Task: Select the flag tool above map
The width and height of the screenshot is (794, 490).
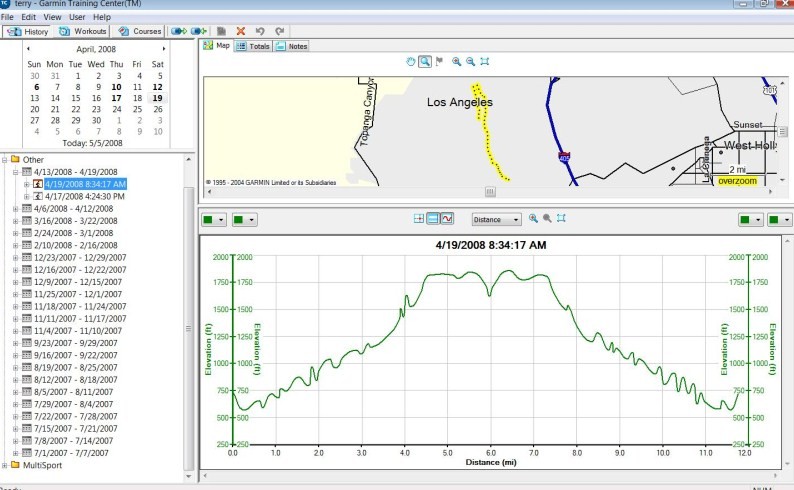Action: click(x=440, y=62)
